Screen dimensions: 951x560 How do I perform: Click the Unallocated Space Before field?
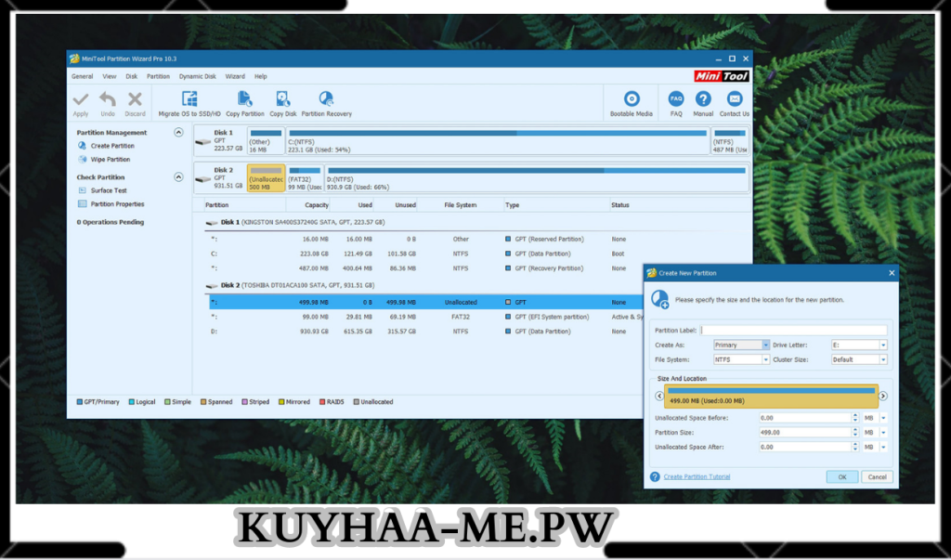click(805, 418)
